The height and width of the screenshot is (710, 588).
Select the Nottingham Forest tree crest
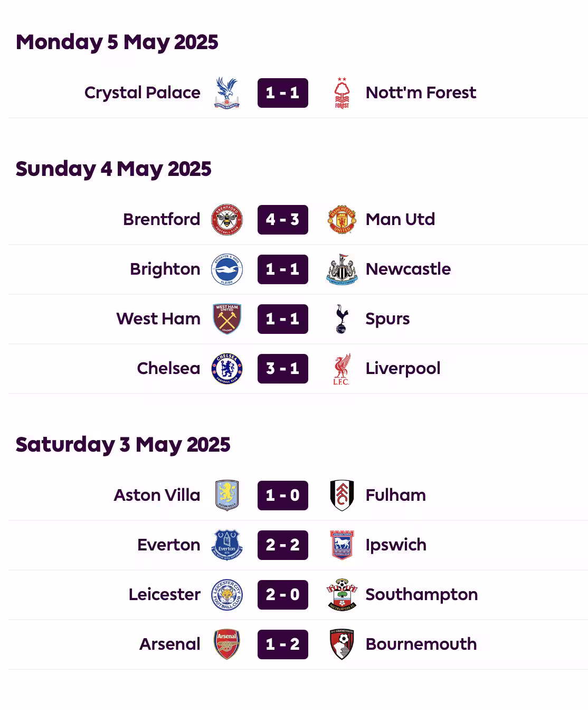342,93
